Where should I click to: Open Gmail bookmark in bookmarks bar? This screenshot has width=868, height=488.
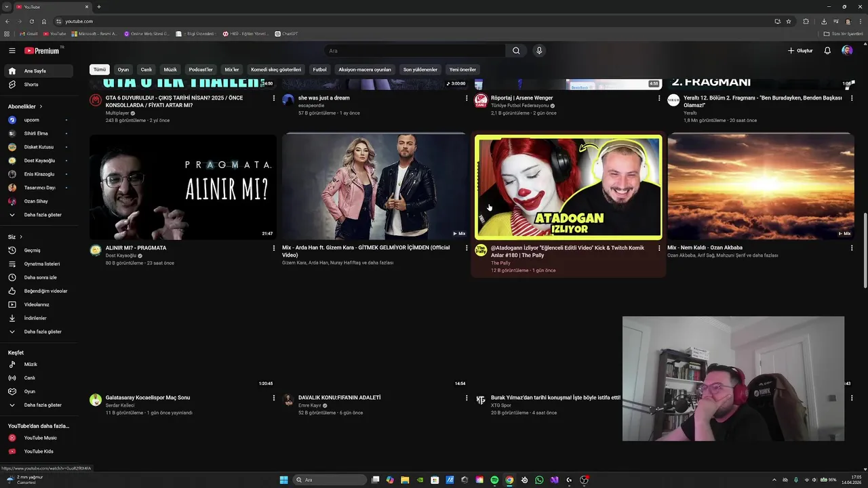(x=28, y=33)
